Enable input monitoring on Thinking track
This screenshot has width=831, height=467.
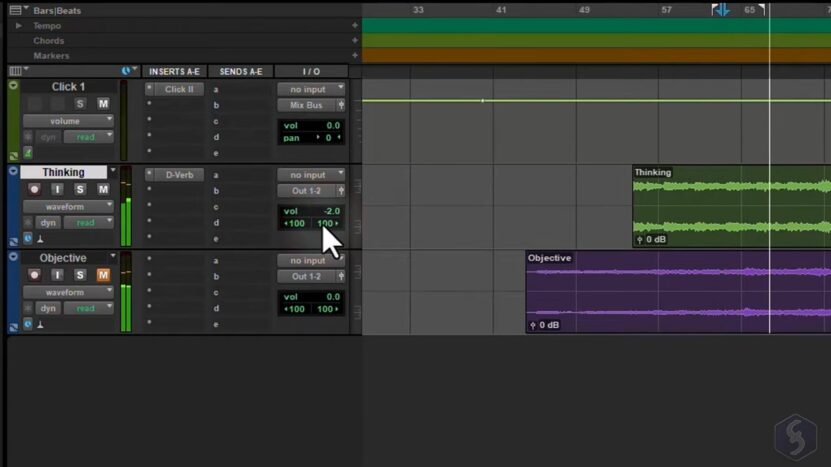57,189
